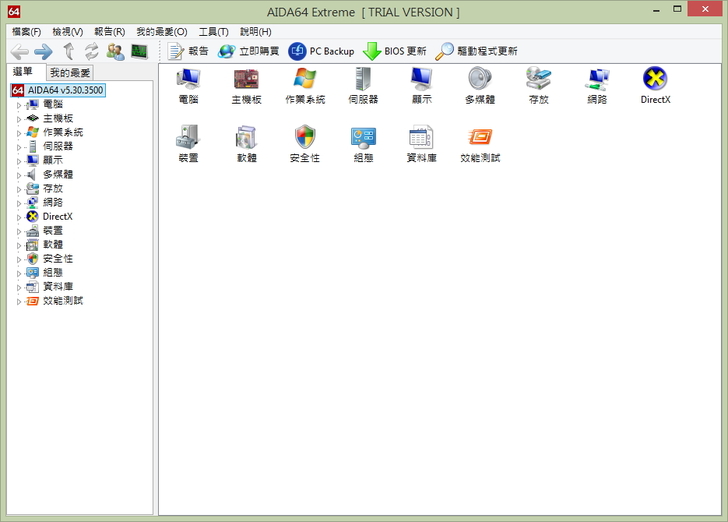Click the 報告 report toolbar button

coord(188,51)
